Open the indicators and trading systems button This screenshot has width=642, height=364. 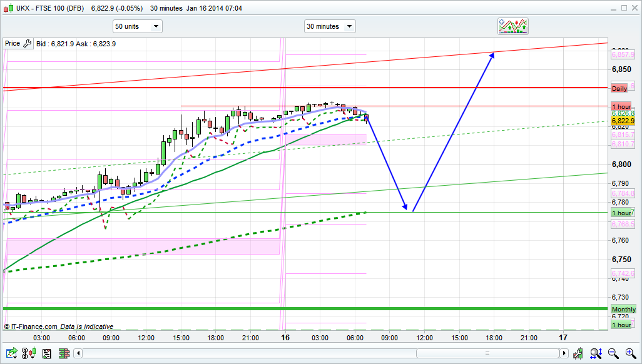(x=513, y=26)
